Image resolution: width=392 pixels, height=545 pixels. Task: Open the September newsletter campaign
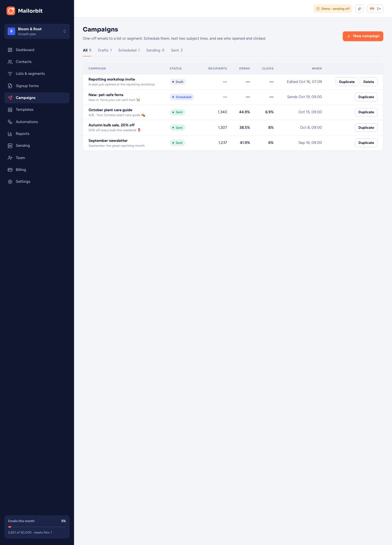(x=108, y=141)
